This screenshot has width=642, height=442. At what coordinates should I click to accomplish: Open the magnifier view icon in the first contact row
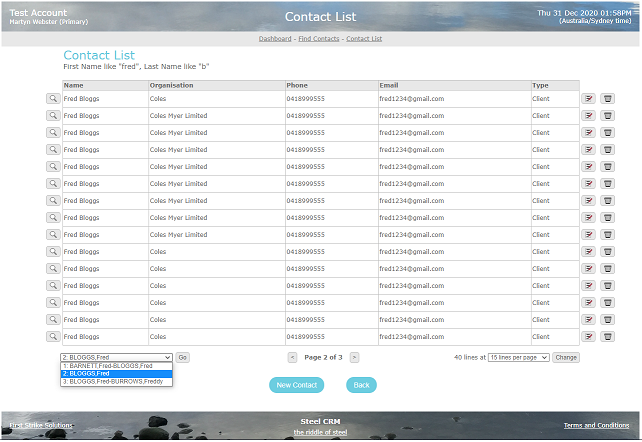point(53,99)
